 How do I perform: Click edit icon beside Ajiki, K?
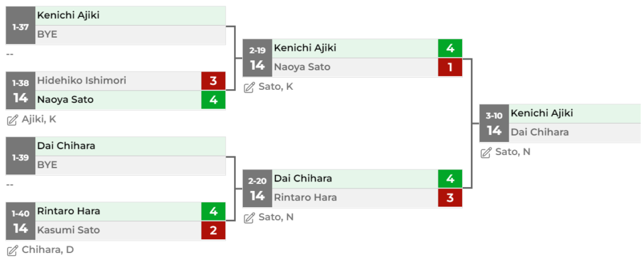tap(12, 119)
